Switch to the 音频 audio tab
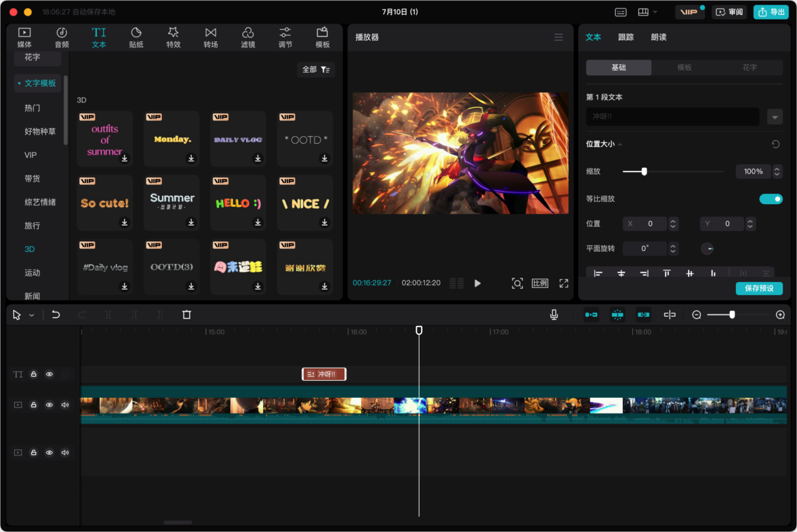Image resolution: width=797 pixels, height=532 pixels. [62, 37]
